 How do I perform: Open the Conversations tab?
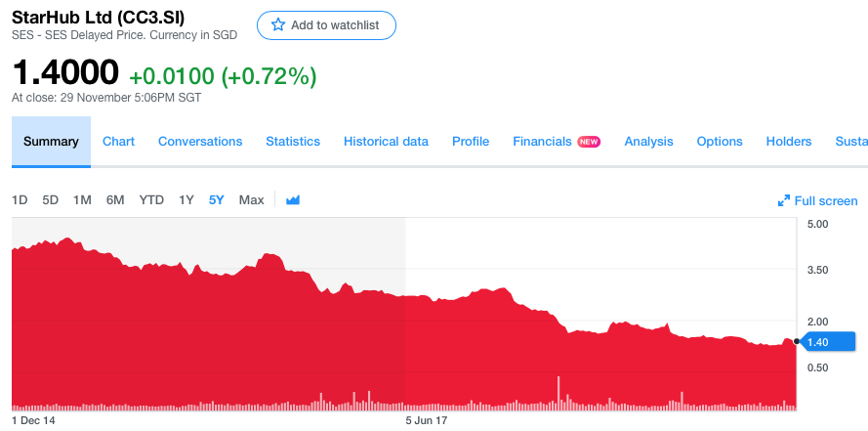tap(200, 142)
